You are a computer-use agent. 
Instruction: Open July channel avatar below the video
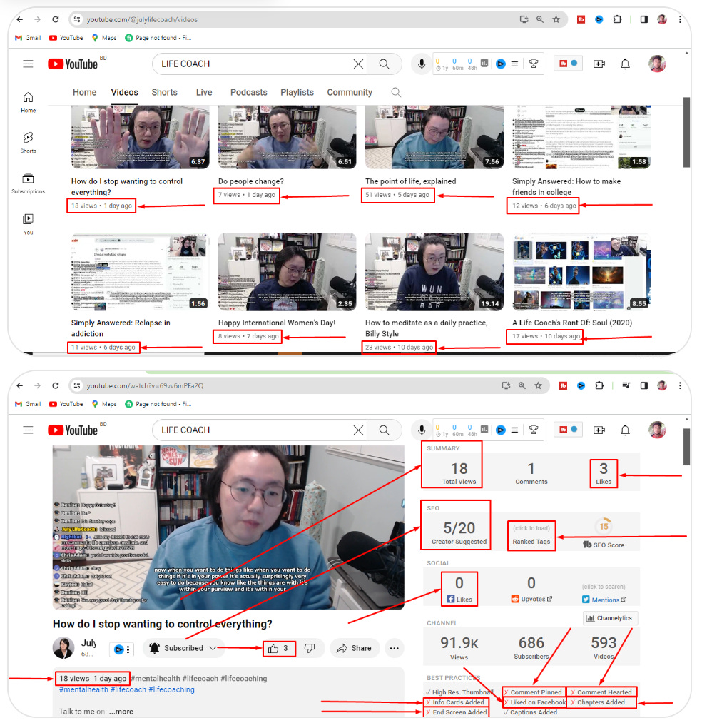(63, 648)
